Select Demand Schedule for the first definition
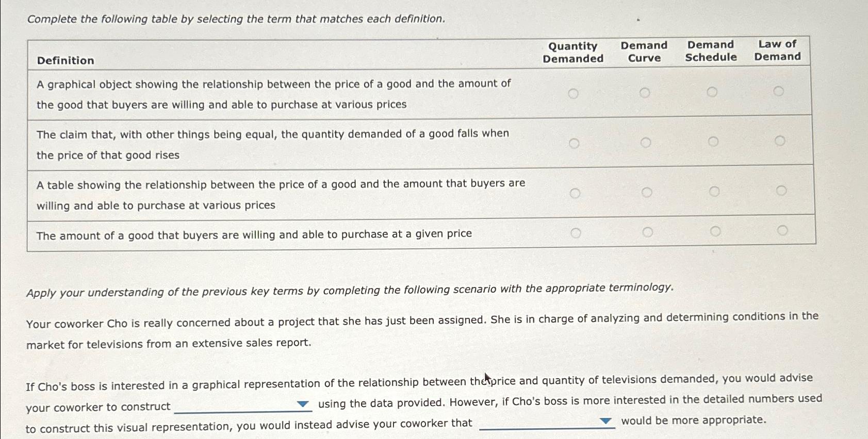 tap(714, 93)
